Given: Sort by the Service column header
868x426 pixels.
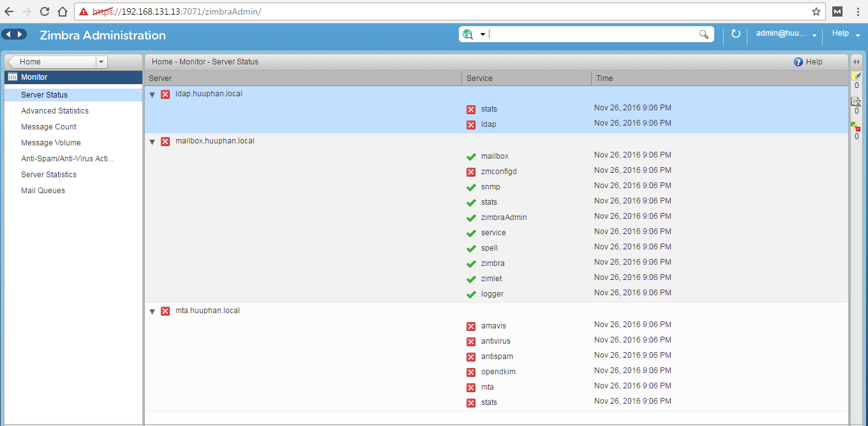Looking at the screenshot, I should [527, 78].
